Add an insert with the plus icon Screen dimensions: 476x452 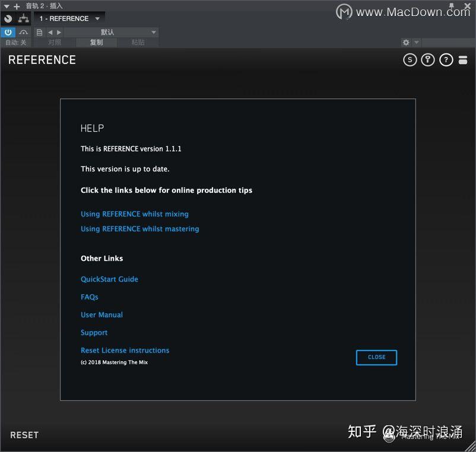click(17, 6)
